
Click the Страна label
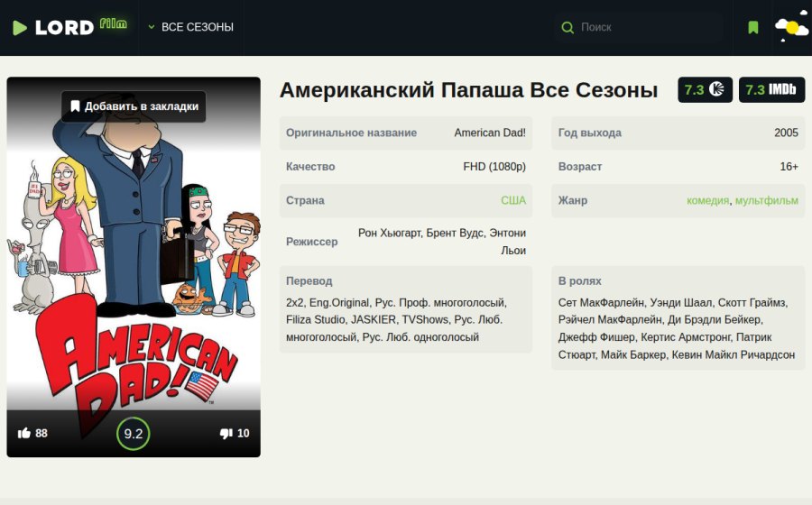coord(305,200)
